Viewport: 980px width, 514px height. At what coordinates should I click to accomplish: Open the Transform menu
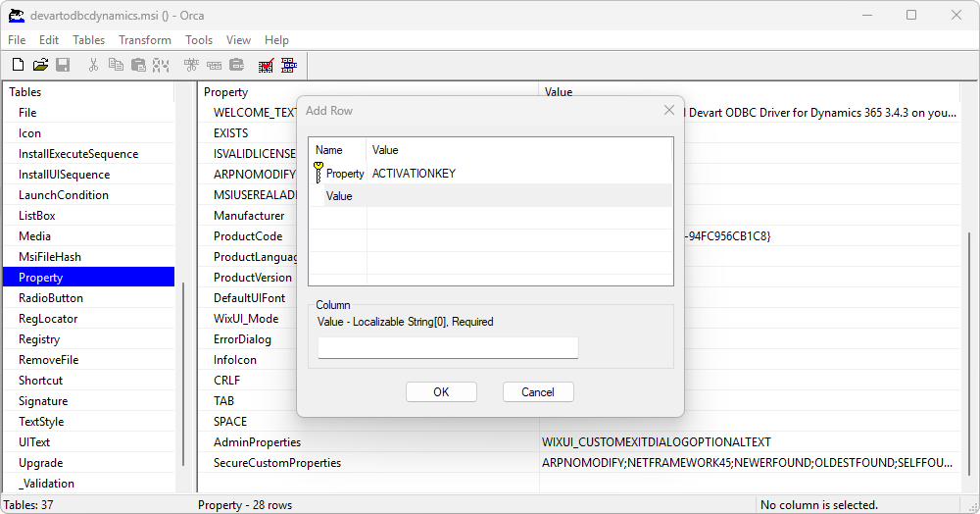[145, 40]
